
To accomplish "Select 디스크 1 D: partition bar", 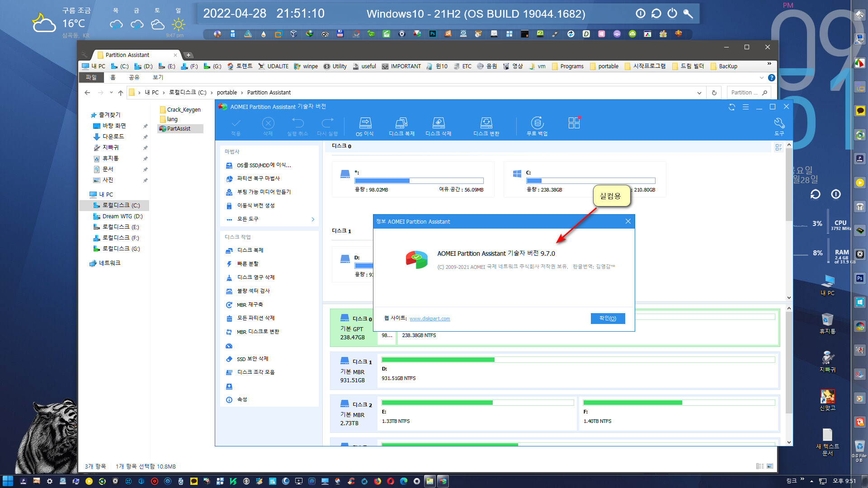I will (578, 370).
